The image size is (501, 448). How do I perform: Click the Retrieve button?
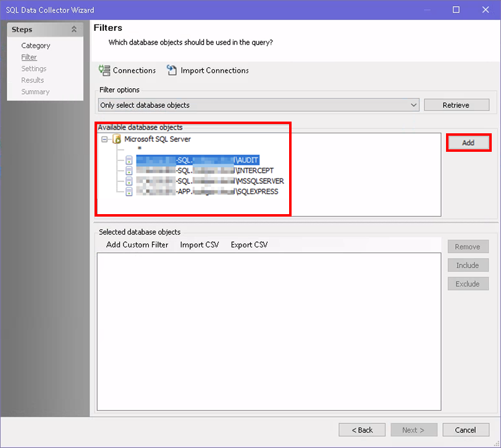pos(456,104)
